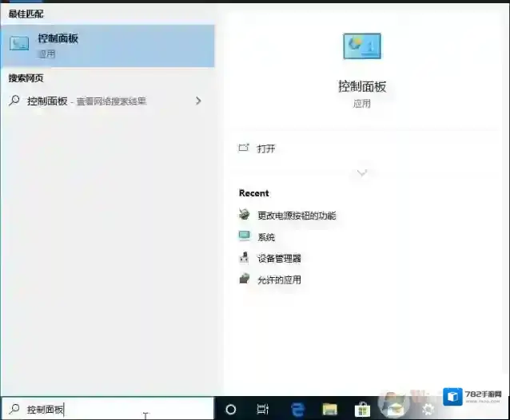Click the Control Panel icon in best match

click(19, 43)
